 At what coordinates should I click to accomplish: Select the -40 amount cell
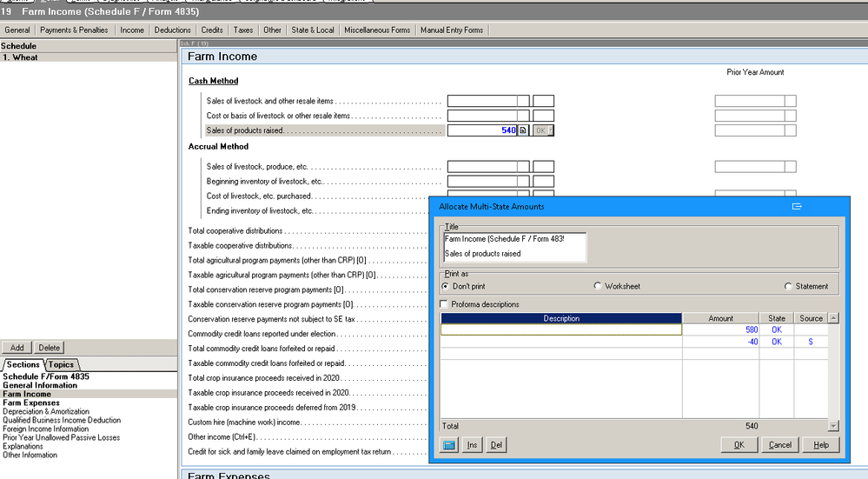(721, 342)
